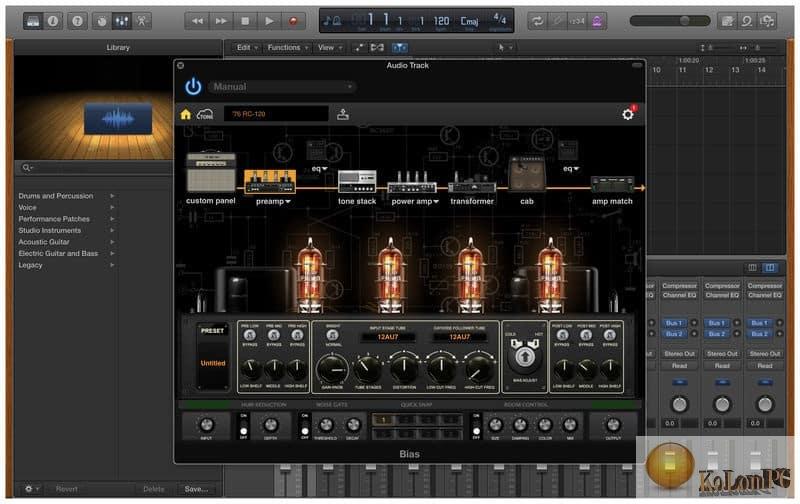Screen dimensions: 800x504
Task: Open the Quick Help question icon
Action: tap(77, 21)
